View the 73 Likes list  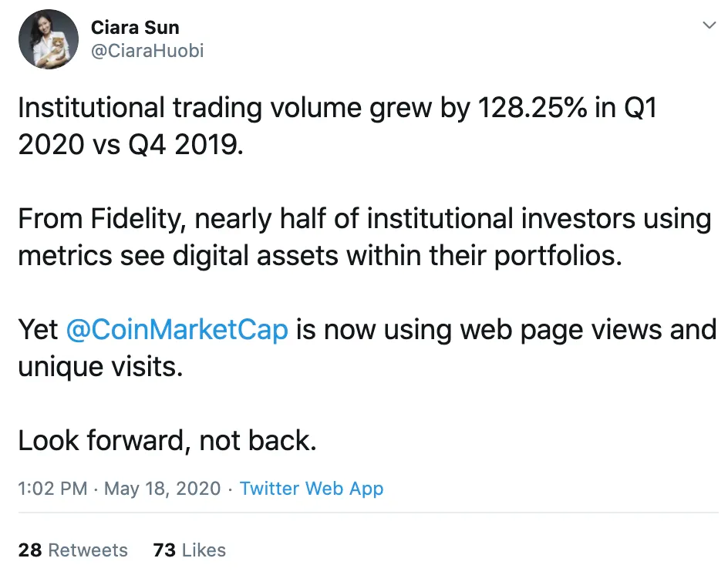tap(190, 550)
